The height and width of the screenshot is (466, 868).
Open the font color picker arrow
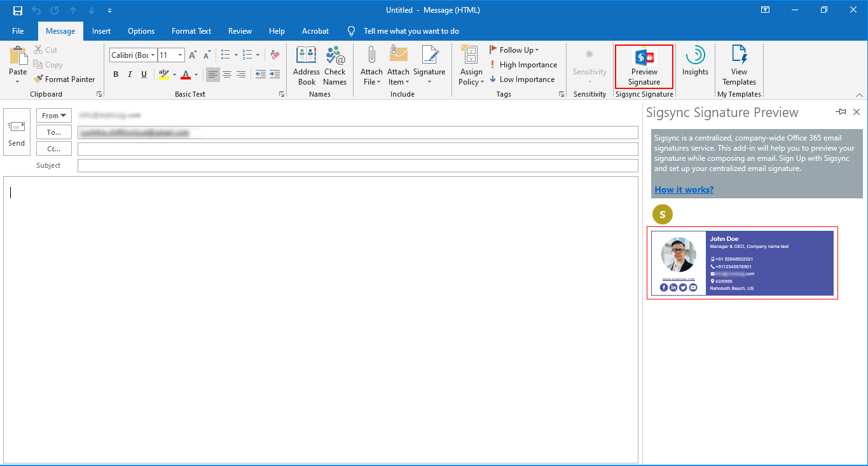(x=196, y=75)
